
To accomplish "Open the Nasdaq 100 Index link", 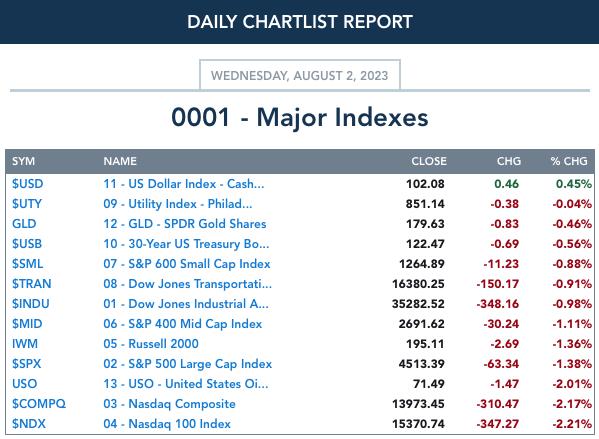I will pos(167,424).
